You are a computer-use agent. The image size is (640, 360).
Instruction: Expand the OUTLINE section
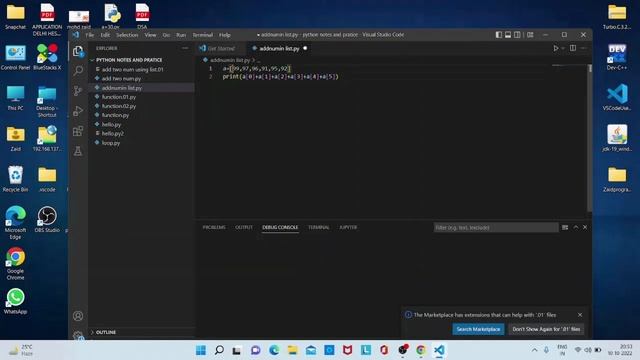coord(106,332)
